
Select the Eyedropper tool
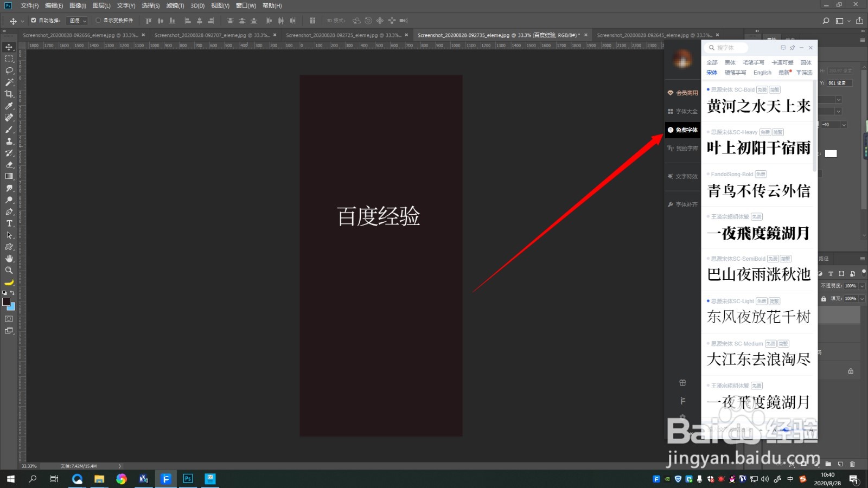tap(9, 106)
